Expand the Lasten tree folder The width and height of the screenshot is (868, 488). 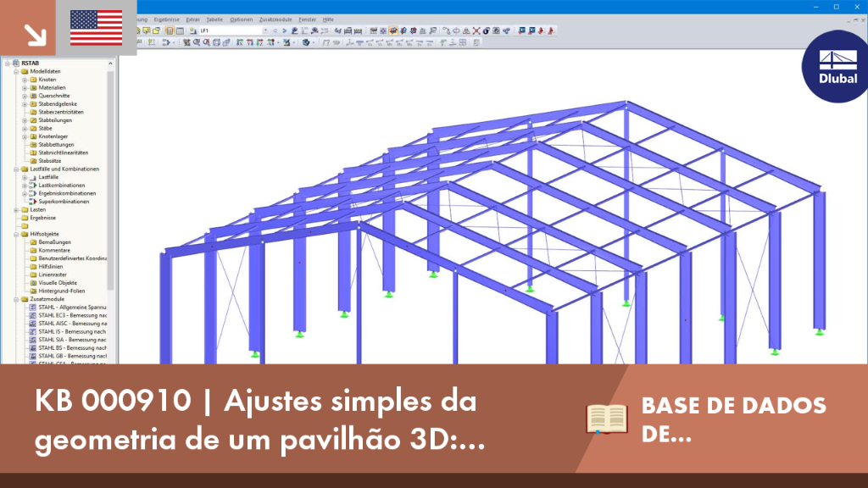click(x=16, y=210)
